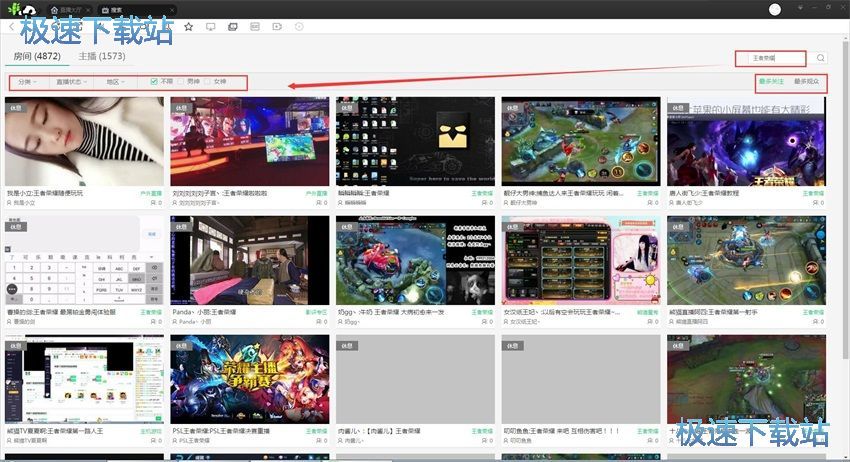Click room title 内酱儿:【内酱儿】王者荣耀
The width and height of the screenshot is (850, 462).
(x=379, y=431)
